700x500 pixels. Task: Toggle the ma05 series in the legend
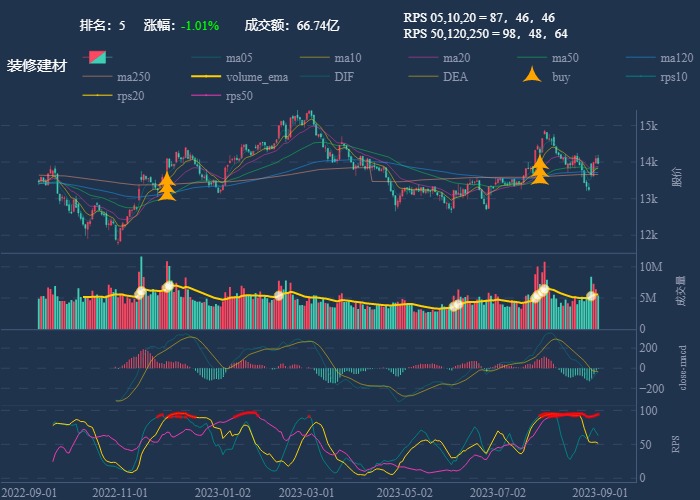coord(238,58)
